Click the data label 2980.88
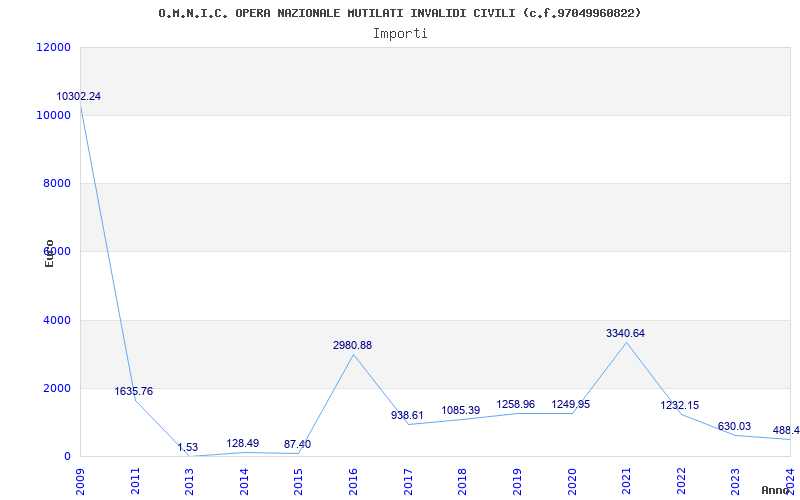The height and width of the screenshot is (500, 800). tap(353, 345)
